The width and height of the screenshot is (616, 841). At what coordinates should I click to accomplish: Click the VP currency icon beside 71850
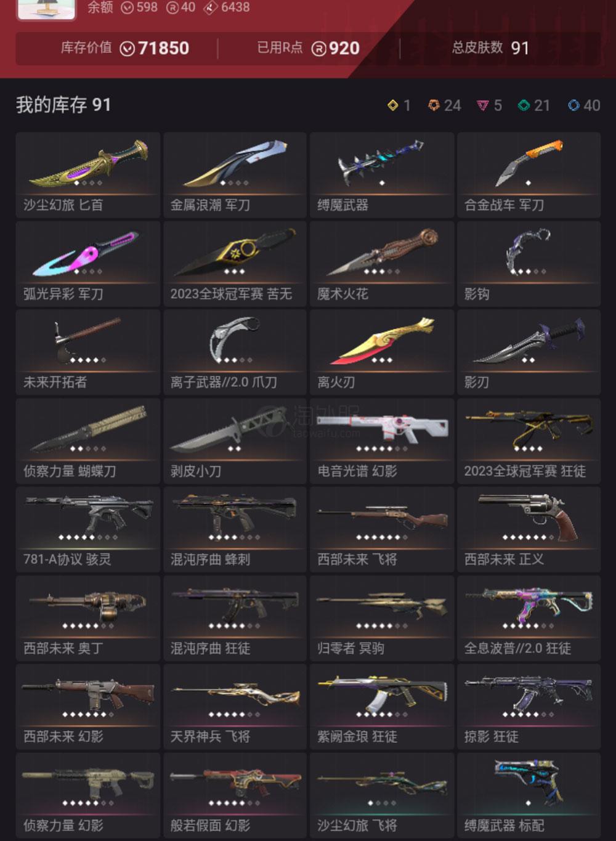click(x=128, y=49)
